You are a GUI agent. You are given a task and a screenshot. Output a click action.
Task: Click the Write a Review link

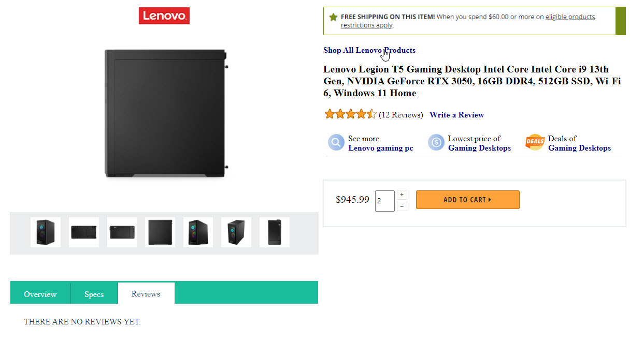tap(456, 115)
